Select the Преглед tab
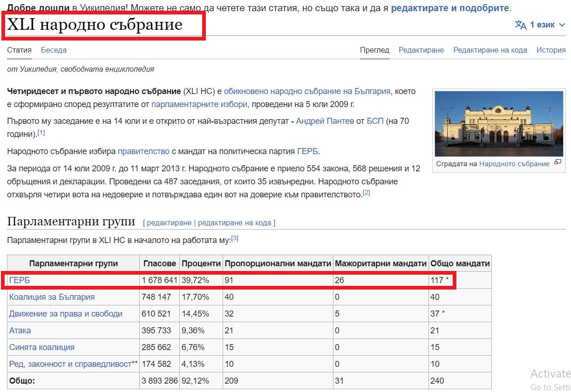The height and width of the screenshot is (392, 571). pos(374,50)
